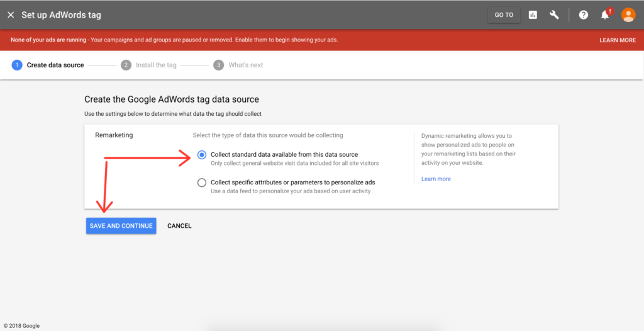Open the GO TO navigation button

(504, 15)
